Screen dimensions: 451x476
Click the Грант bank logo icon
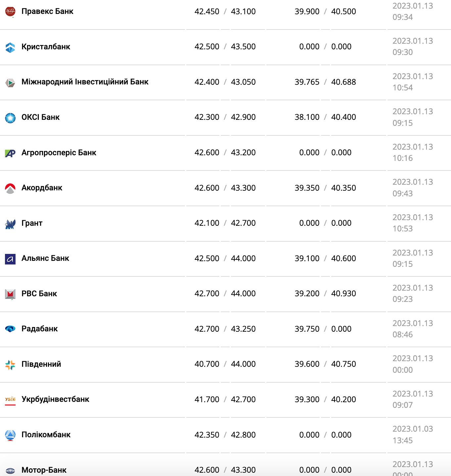[10, 224]
